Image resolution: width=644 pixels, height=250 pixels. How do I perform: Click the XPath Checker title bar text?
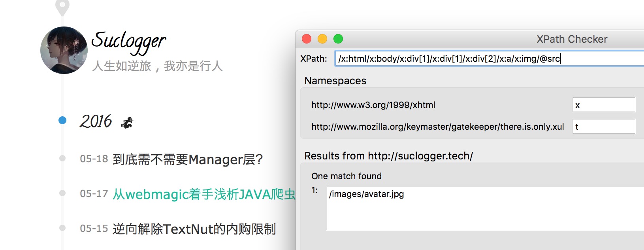tap(572, 39)
